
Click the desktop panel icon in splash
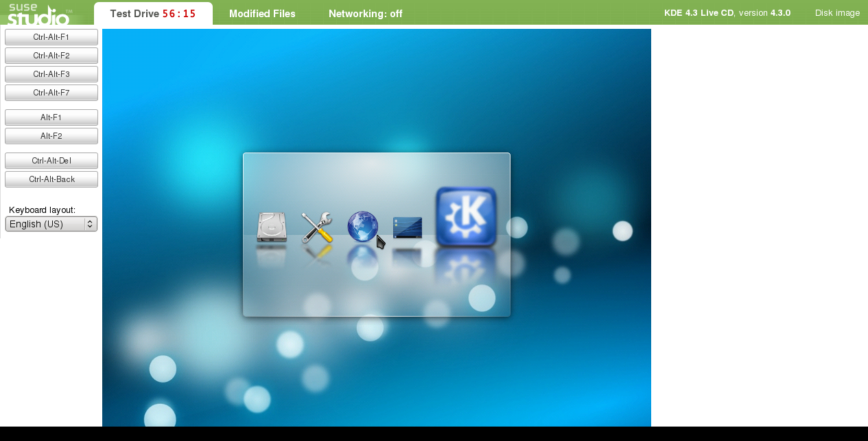click(408, 228)
